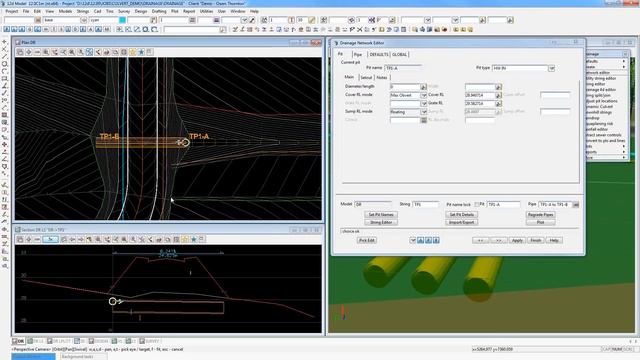
Task: Click the printer icon in Plan DR toolbar
Action: tap(107, 52)
